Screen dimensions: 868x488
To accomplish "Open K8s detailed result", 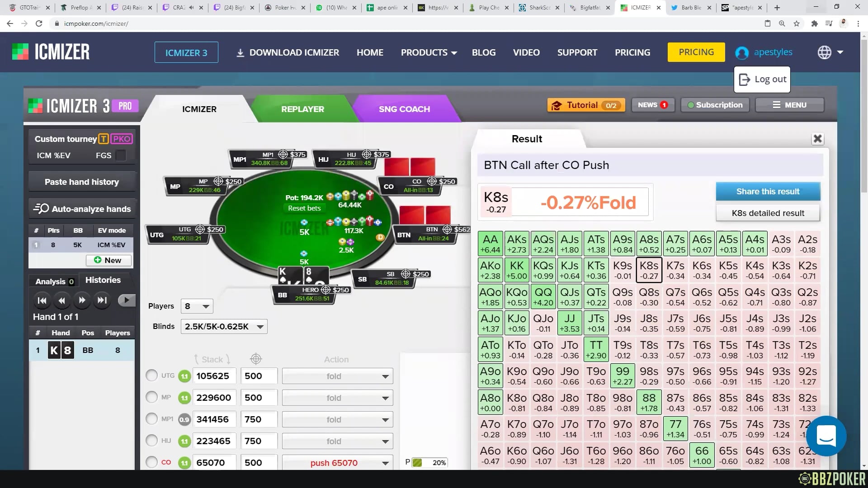I will 768,213.
